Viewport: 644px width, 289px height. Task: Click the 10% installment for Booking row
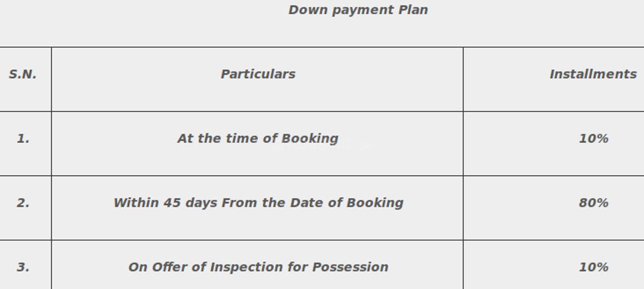tap(593, 139)
